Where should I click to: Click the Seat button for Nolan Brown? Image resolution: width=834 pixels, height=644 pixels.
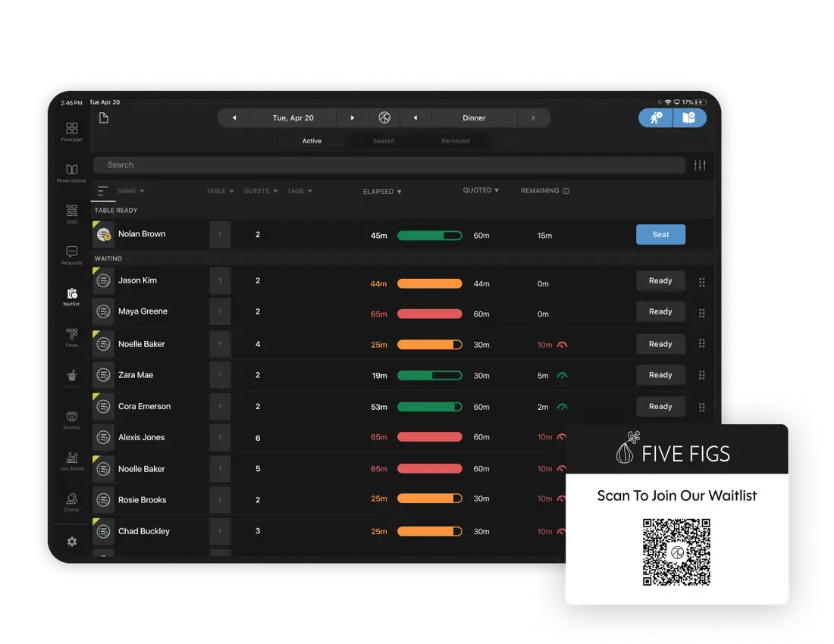tap(660, 234)
